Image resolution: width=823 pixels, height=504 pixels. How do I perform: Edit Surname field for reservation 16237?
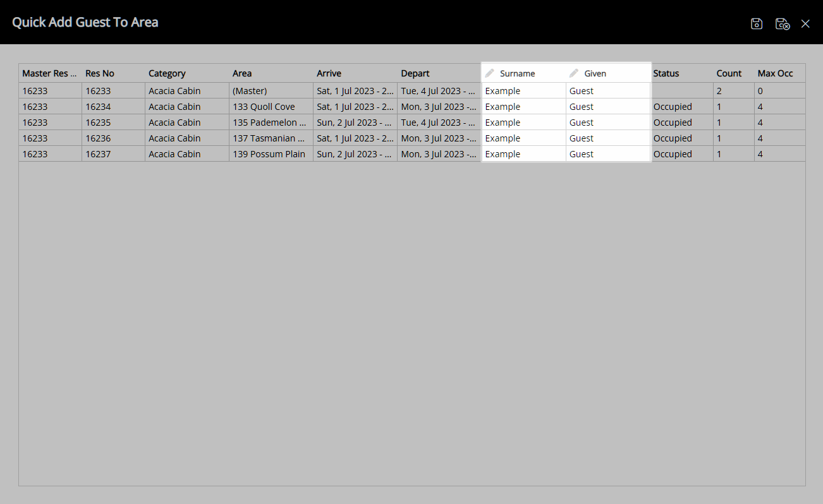click(x=523, y=154)
